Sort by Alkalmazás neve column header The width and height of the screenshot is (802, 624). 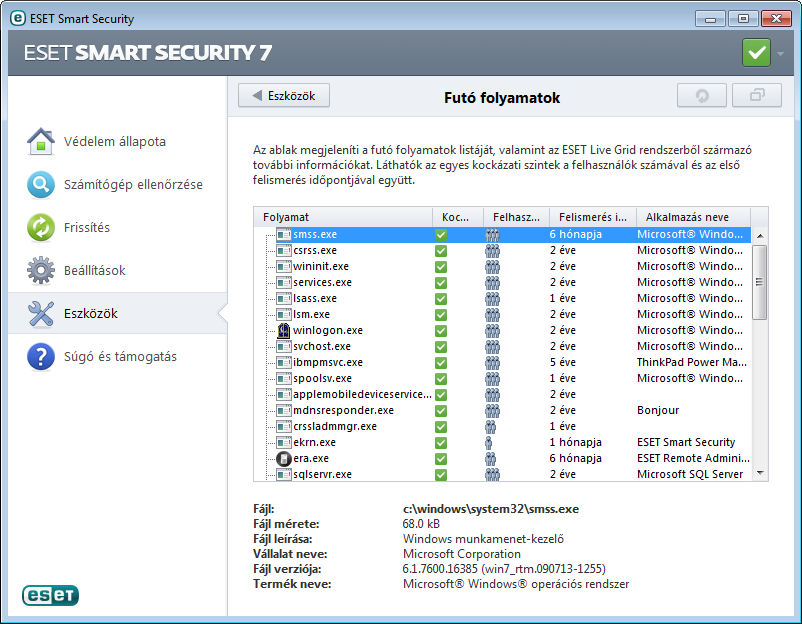click(x=693, y=217)
